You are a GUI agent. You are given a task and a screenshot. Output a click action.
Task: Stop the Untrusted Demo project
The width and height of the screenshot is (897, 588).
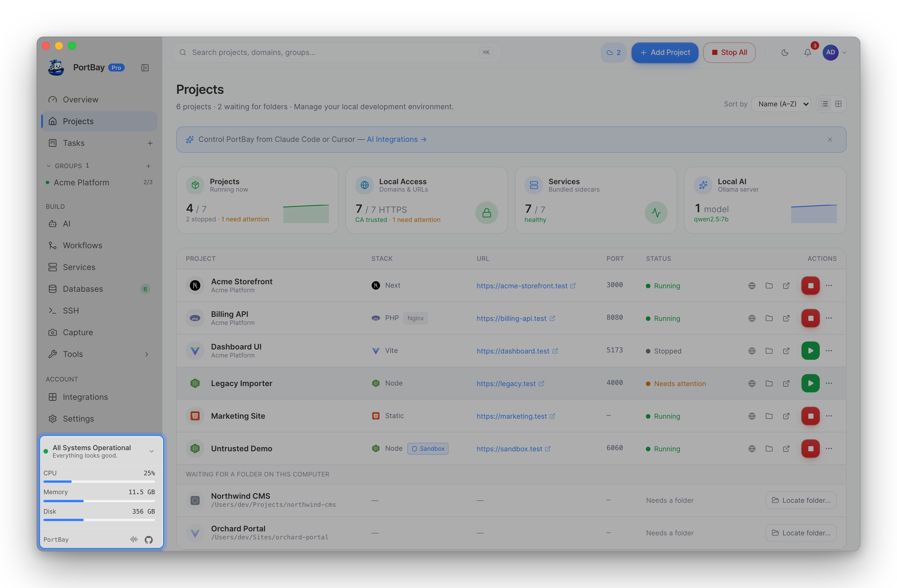pos(810,448)
